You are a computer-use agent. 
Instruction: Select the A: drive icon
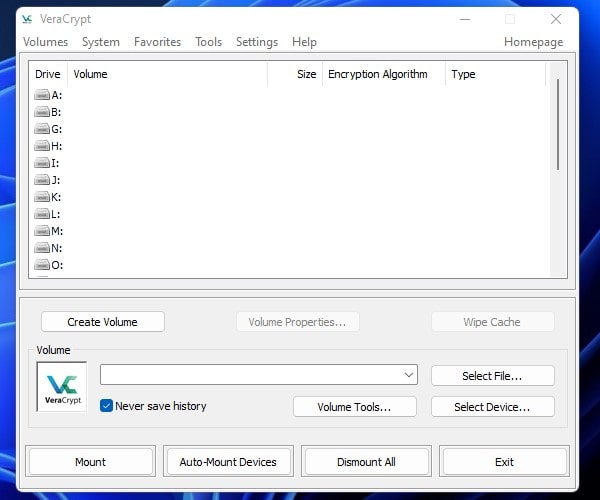42,94
